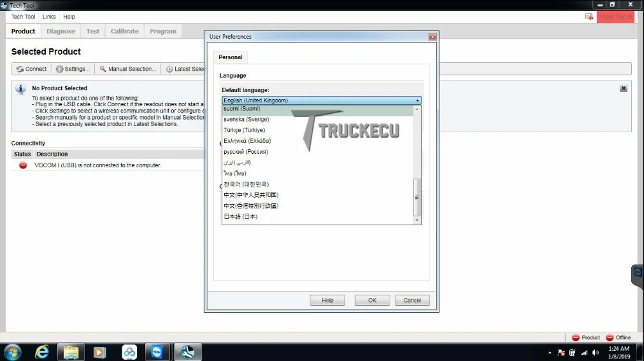Click Help in User Preferences
Viewport: 644px width, 361px height.
click(327, 301)
